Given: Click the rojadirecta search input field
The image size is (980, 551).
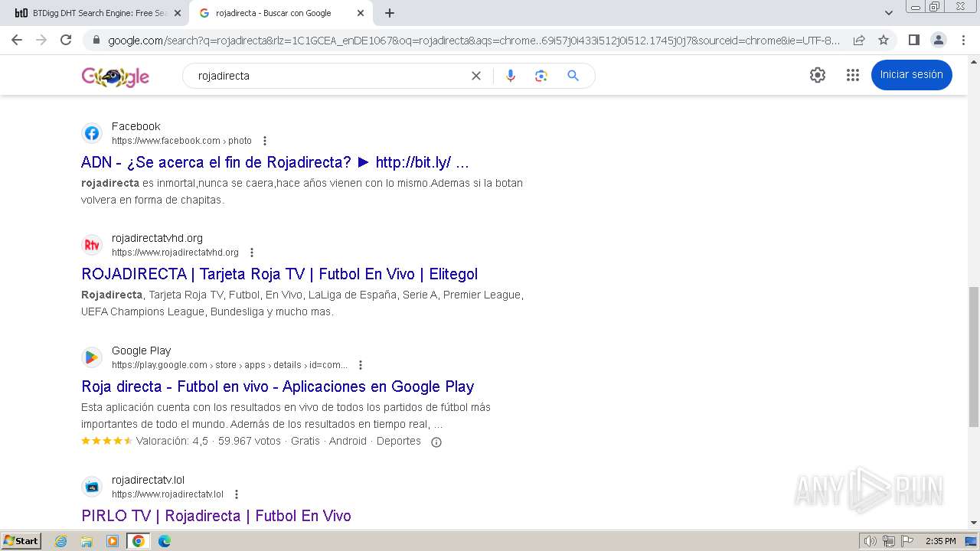Looking at the screenshot, I should (x=329, y=76).
